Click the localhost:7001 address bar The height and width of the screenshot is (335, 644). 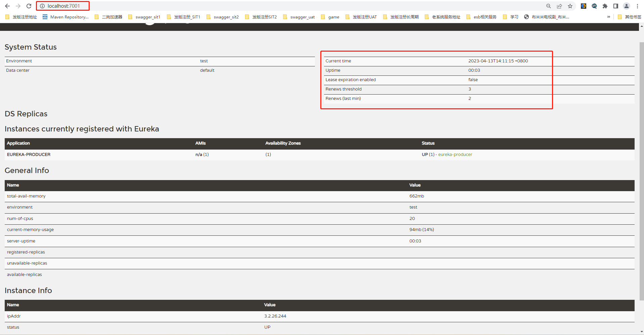(x=64, y=6)
